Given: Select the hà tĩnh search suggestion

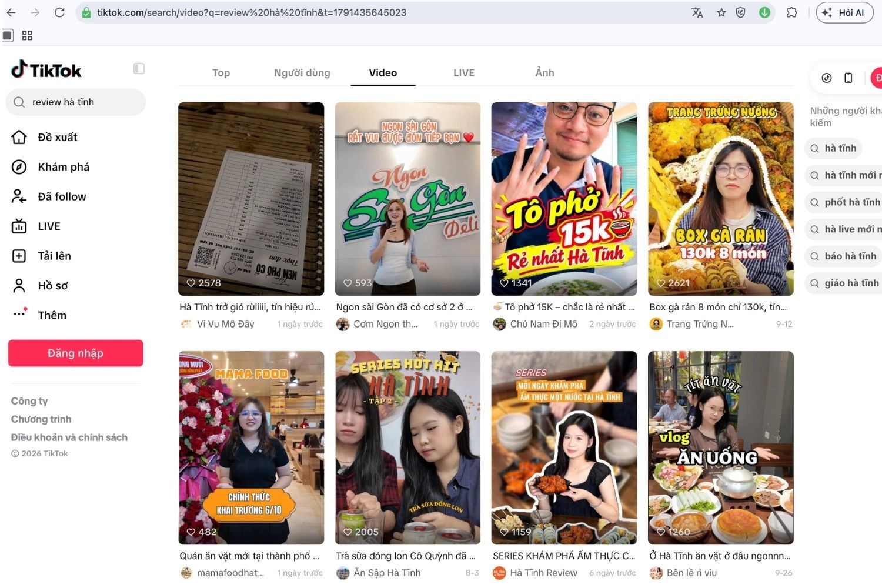Looking at the screenshot, I should [833, 148].
